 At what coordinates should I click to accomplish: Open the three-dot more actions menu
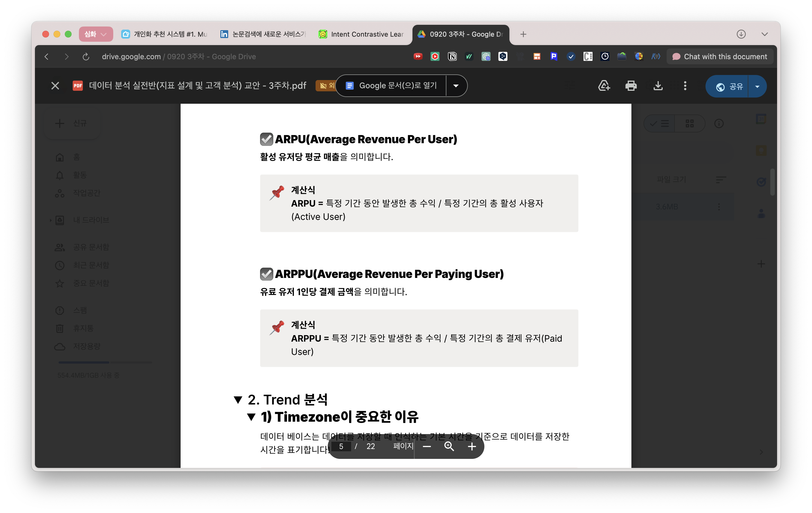tap(685, 86)
